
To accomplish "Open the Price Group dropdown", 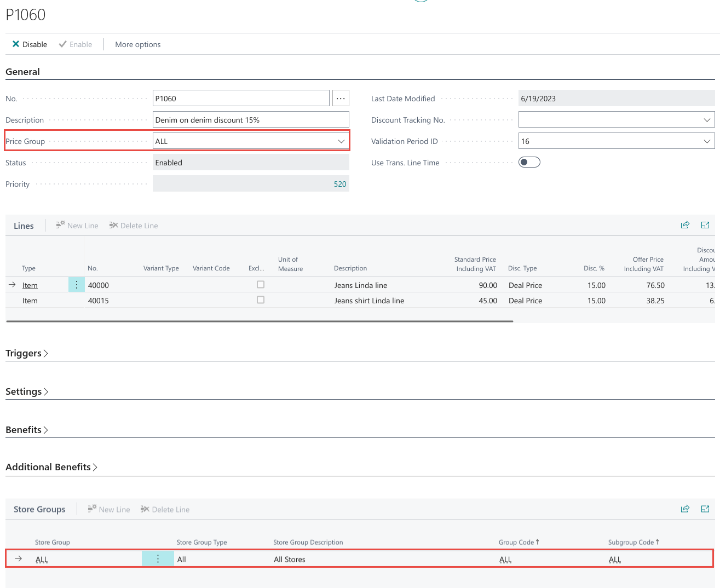I will [341, 141].
